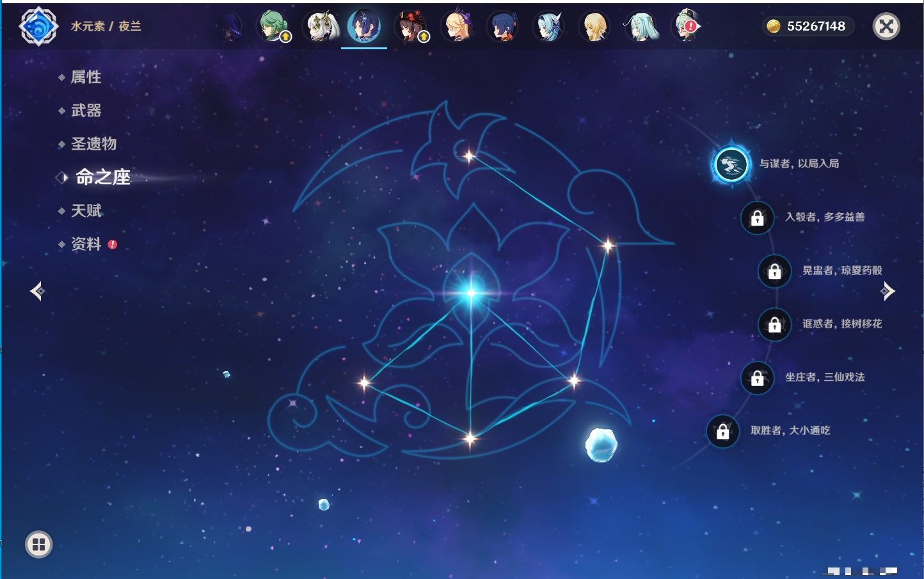The image size is (924, 579).
Task: Close the character screen with the X button
Action: click(886, 26)
